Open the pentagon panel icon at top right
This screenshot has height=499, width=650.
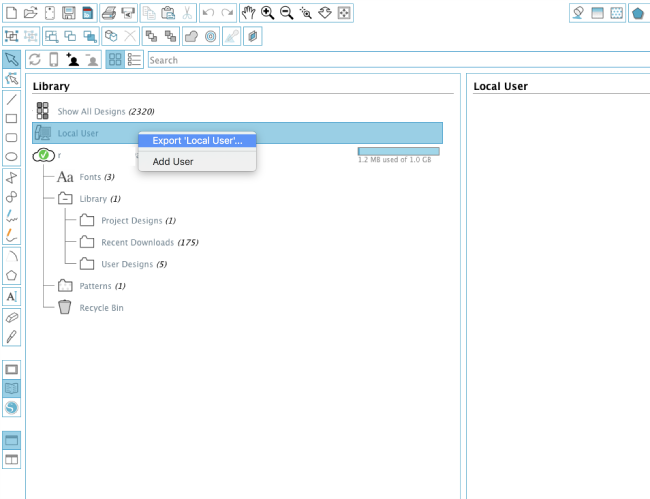(x=638, y=13)
